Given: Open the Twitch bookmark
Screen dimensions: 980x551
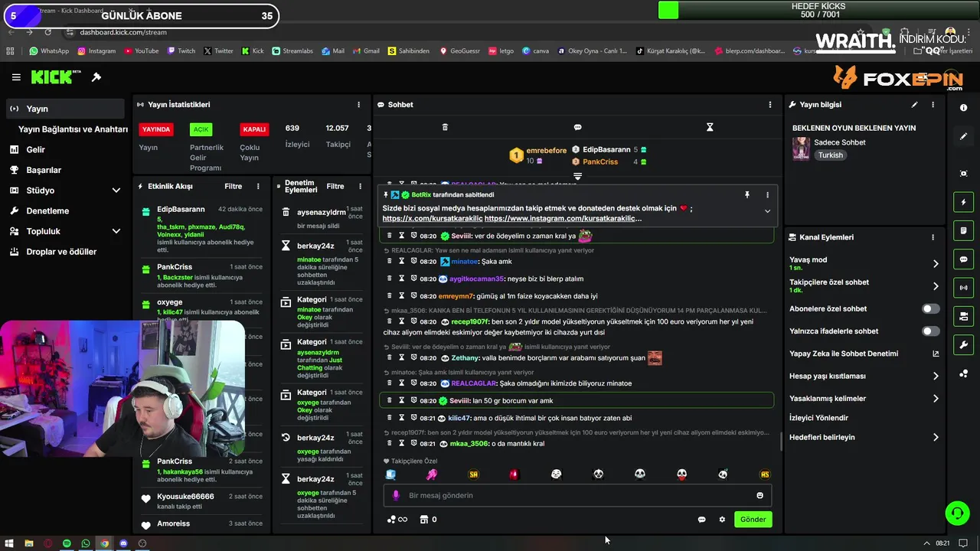Looking at the screenshot, I should (x=181, y=51).
